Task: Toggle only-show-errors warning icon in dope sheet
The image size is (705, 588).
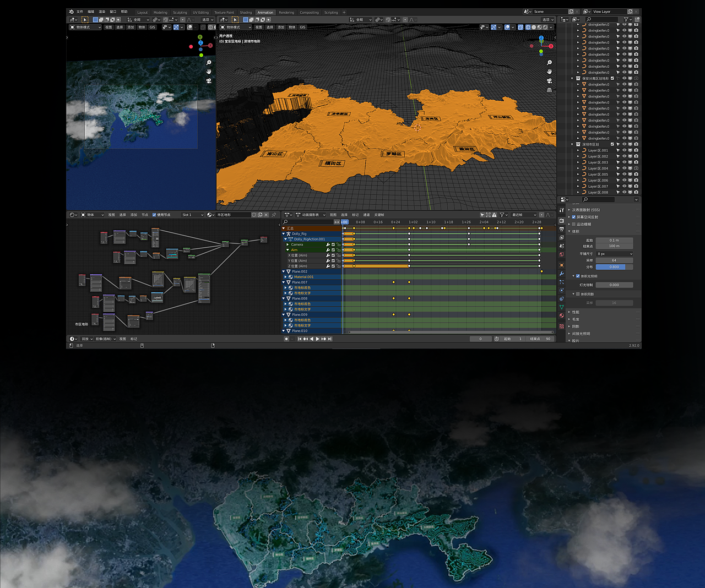Action: tap(494, 215)
